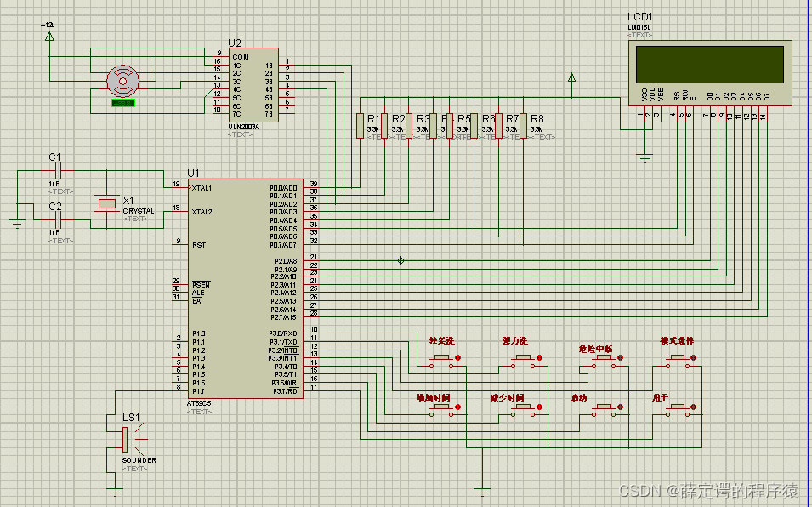Click the "AT89C51" part name text
The height and width of the screenshot is (507, 812).
point(201,403)
